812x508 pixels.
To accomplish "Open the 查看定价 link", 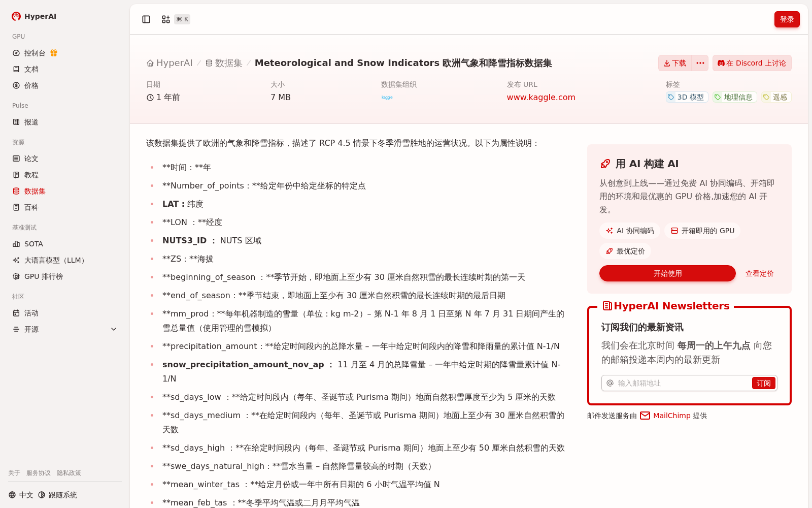I will pyautogui.click(x=759, y=273).
